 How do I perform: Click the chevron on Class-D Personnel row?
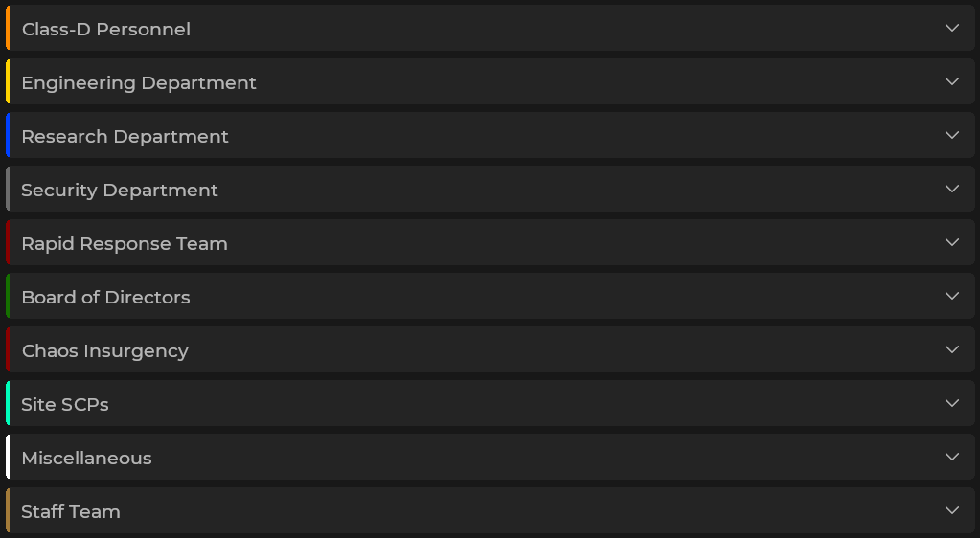[951, 29]
